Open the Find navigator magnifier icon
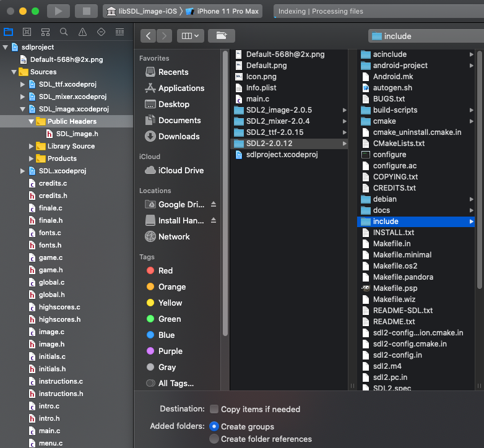Image resolution: width=484 pixels, height=448 pixels. (x=64, y=32)
